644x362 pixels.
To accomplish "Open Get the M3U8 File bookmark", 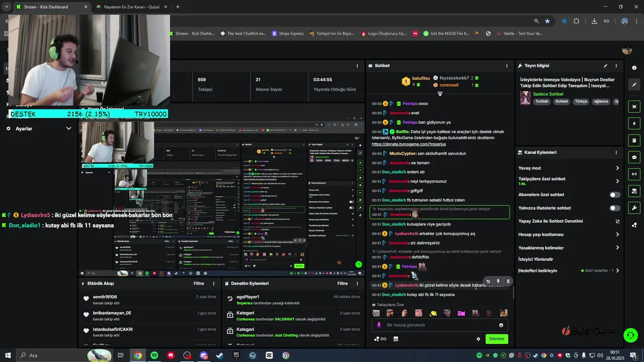I will (446, 34).
